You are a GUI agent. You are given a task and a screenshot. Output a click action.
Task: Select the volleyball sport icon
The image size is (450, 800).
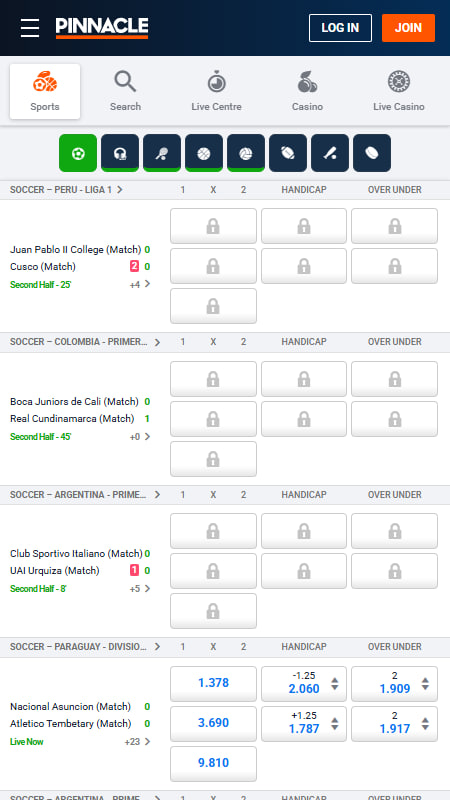click(246, 153)
